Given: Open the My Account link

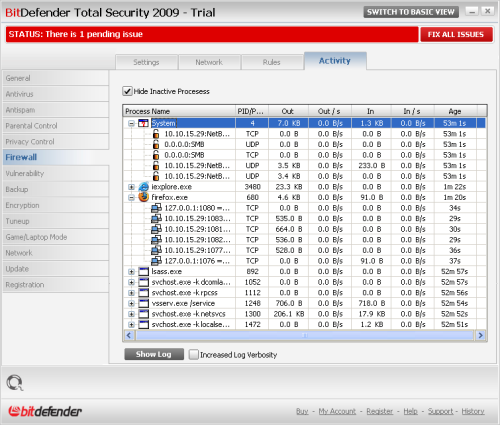Looking at the screenshot, I should click(337, 411).
